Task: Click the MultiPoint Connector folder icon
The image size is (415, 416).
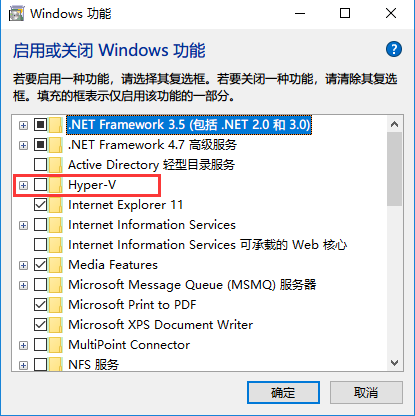Action: [55, 345]
